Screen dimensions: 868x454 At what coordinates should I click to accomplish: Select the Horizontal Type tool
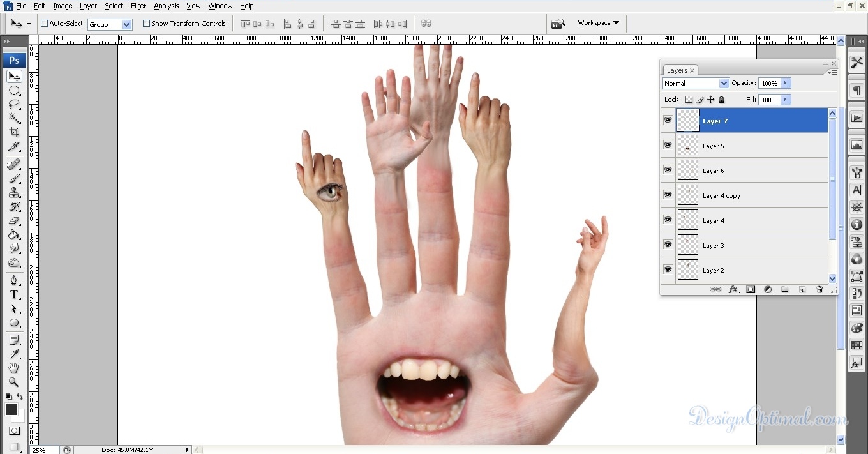pyautogui.click(x=14, y=294)
